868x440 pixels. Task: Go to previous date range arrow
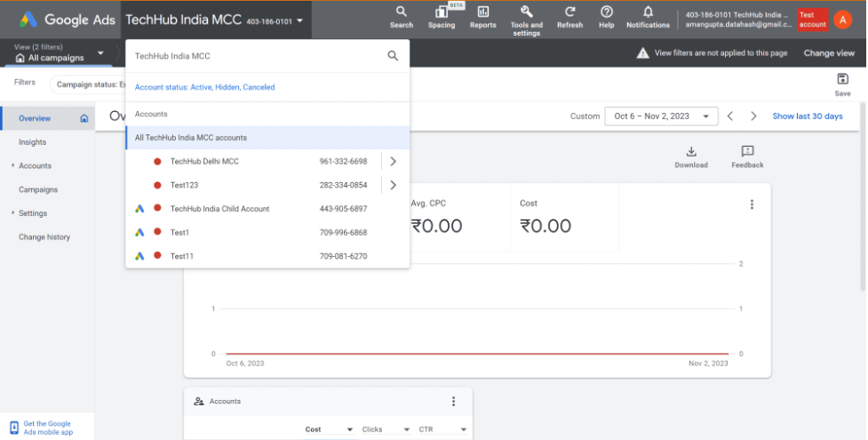[730, 116]
